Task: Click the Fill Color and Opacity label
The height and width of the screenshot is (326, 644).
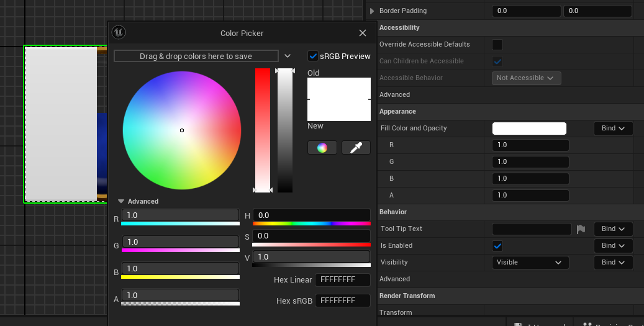Action: coord(414,128)
